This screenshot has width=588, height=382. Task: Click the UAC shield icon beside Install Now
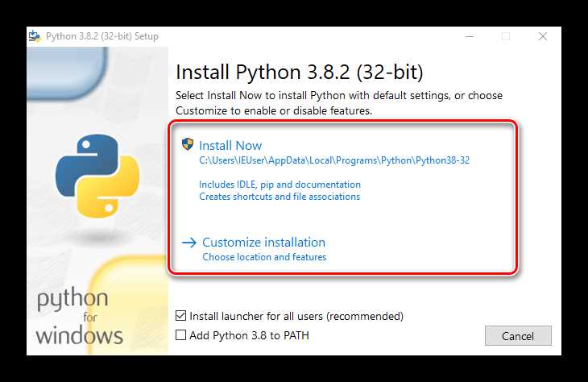188,144
